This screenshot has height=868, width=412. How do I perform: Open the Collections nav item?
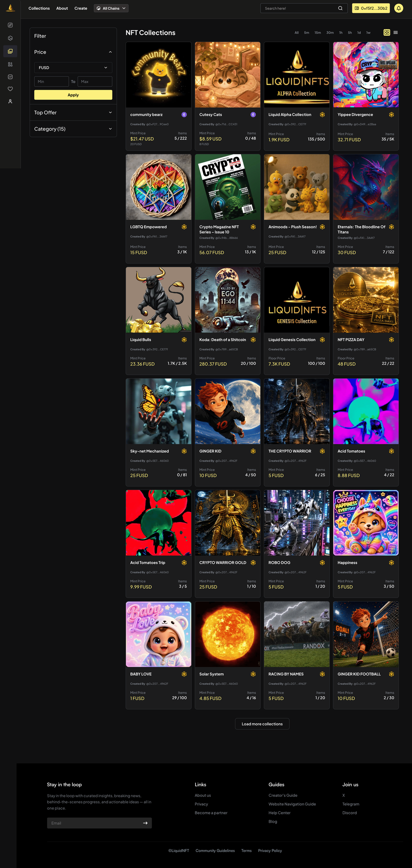pos(39,8)
